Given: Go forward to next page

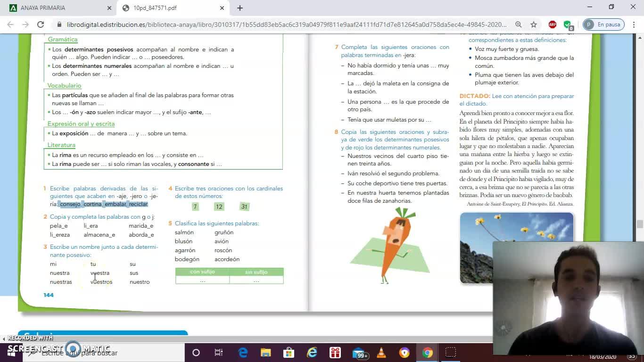Looking at the screenshot, I should tap(25, 25).
